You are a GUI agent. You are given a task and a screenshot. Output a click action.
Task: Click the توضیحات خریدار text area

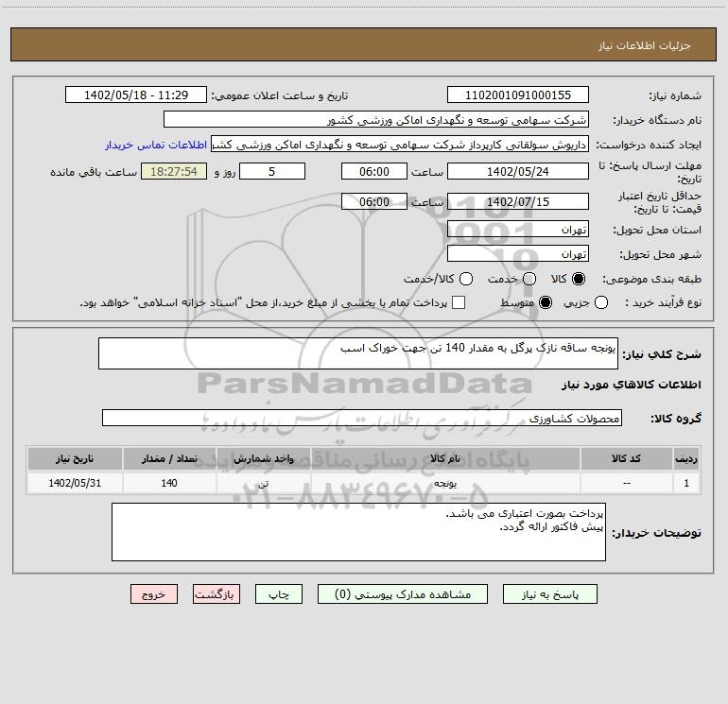pos(358,532)
